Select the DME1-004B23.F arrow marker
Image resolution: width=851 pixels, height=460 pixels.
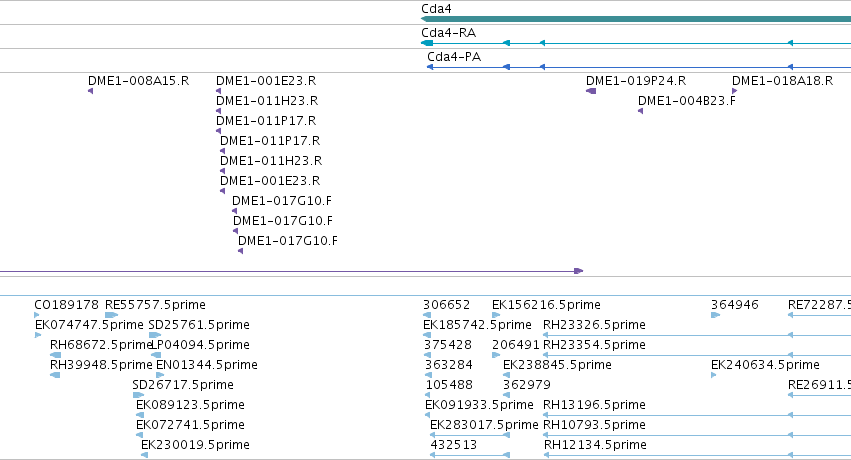pos(640,111)
